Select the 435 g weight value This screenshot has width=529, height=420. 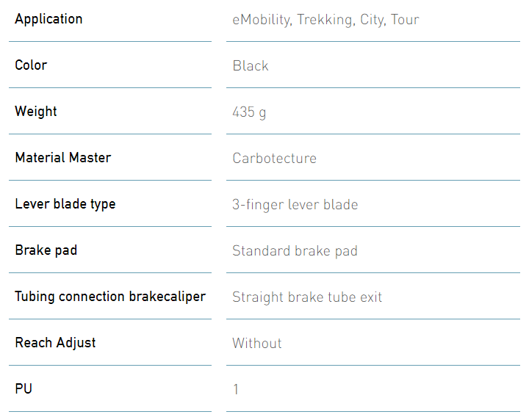[249, 112]
